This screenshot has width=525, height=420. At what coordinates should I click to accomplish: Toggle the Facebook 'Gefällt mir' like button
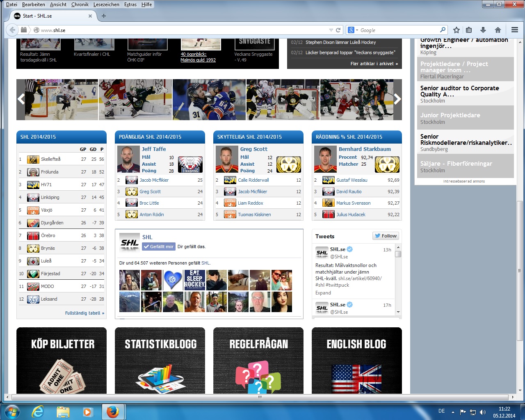coord(159,247)
